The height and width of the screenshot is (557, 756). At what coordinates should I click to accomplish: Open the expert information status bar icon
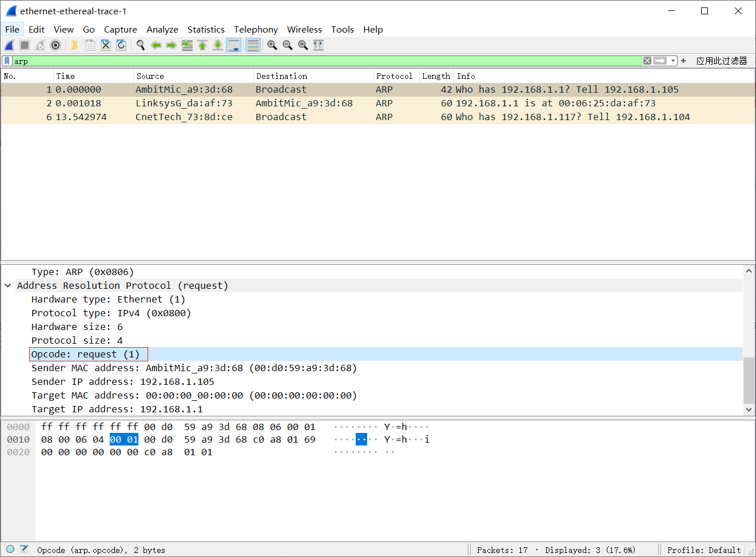[x=10, y=549]
